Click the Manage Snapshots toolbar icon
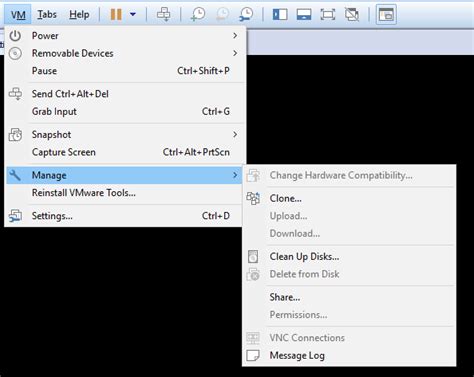Screen dimensions: 474x377 [246, 14]
